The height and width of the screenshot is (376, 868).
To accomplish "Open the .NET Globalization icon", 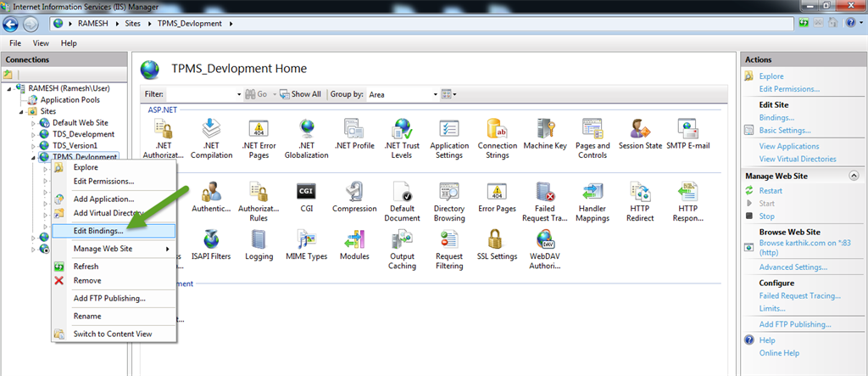I will [307, 139].
